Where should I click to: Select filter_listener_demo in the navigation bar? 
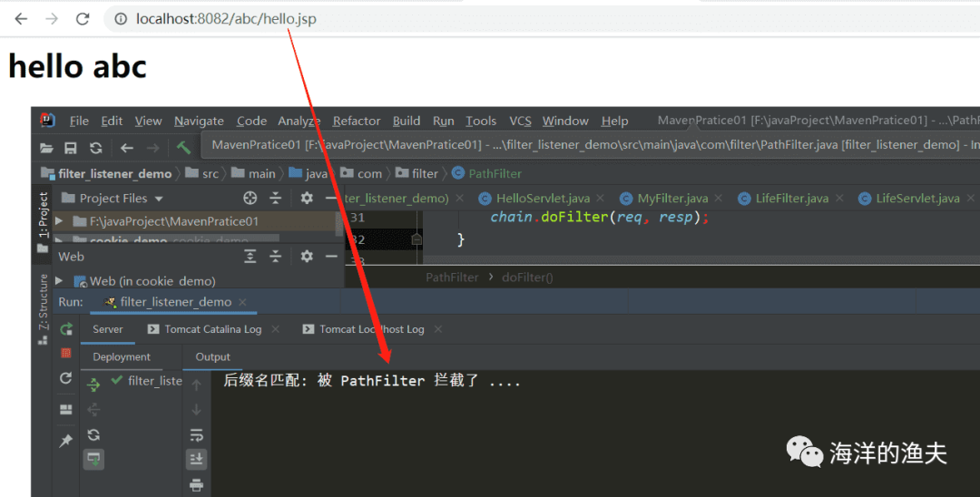(x=106, y=173)
